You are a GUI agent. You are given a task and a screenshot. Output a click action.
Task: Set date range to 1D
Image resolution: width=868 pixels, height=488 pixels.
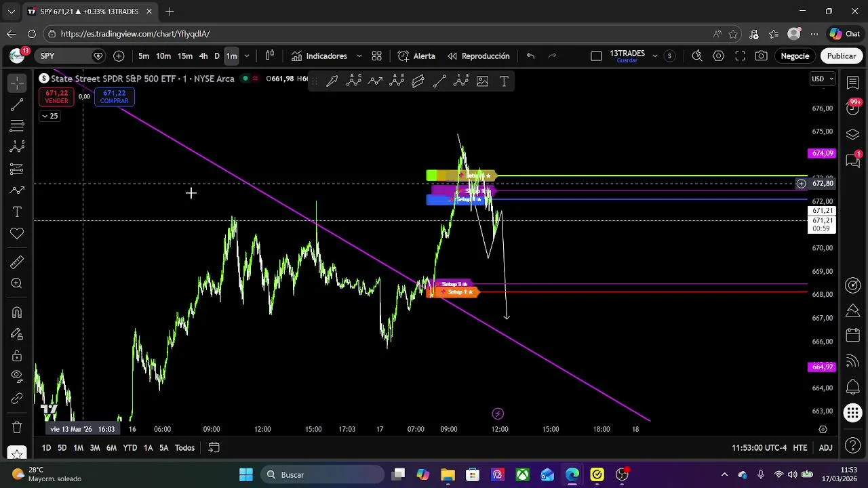(x=46, y=448)
